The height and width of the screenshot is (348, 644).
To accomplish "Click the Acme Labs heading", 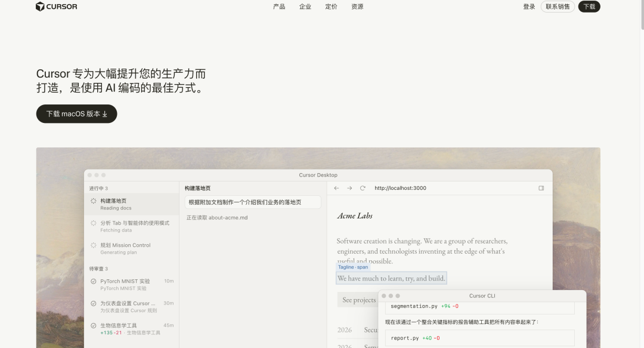I will click(355, 215).
